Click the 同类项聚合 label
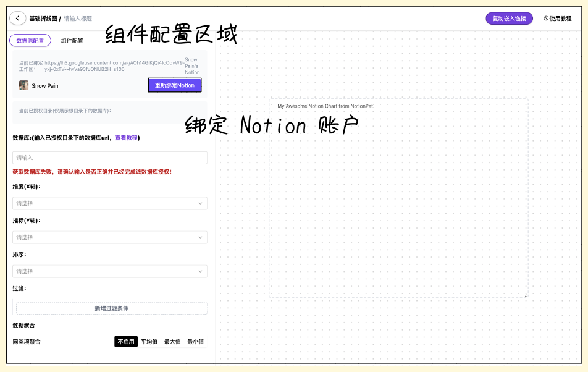The height and width of the screenshot is (372, 588). pyautogui.click(x=27, y=342)
